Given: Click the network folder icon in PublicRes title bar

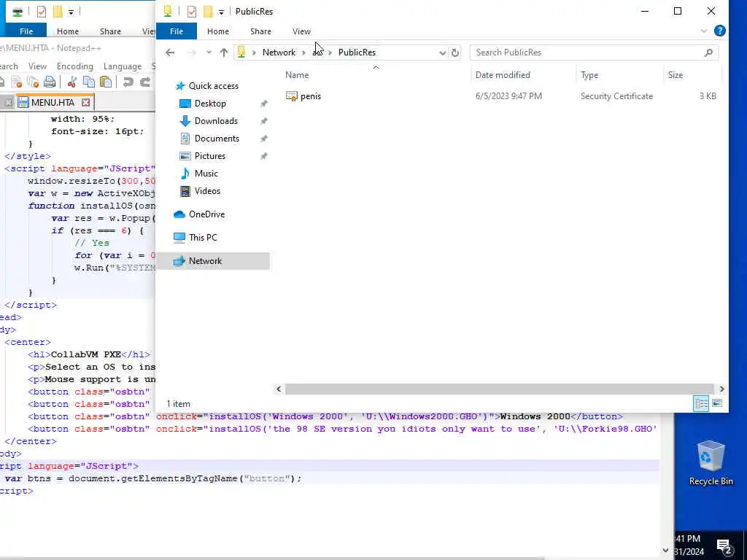Looking at the screenshot, I should 168,12.
